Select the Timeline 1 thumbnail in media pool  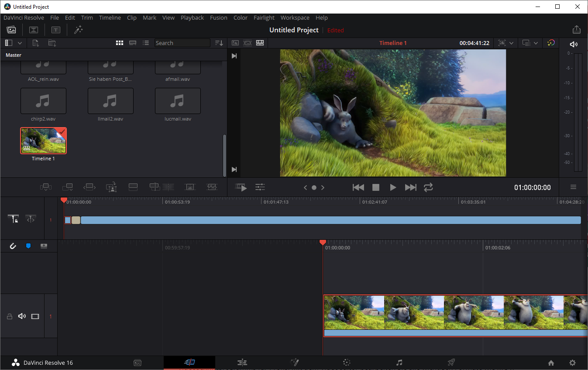[43, 141]
